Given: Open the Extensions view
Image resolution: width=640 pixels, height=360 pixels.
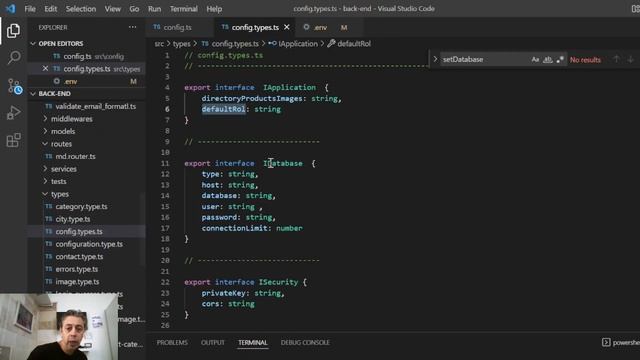Looking at the screenshot, I should [x=13, y=140].
